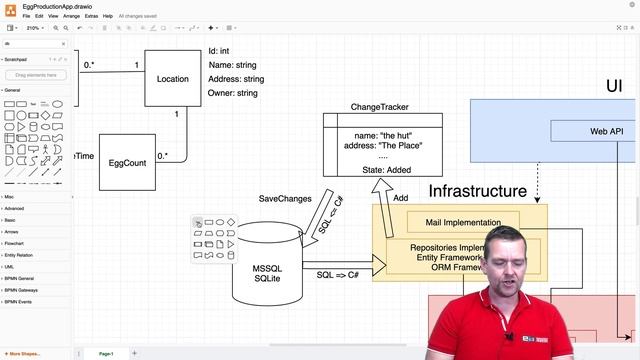Click the delete trash icon in toolbar
Viewport: 640px width, 360px height.
click(x=104, y=28)
